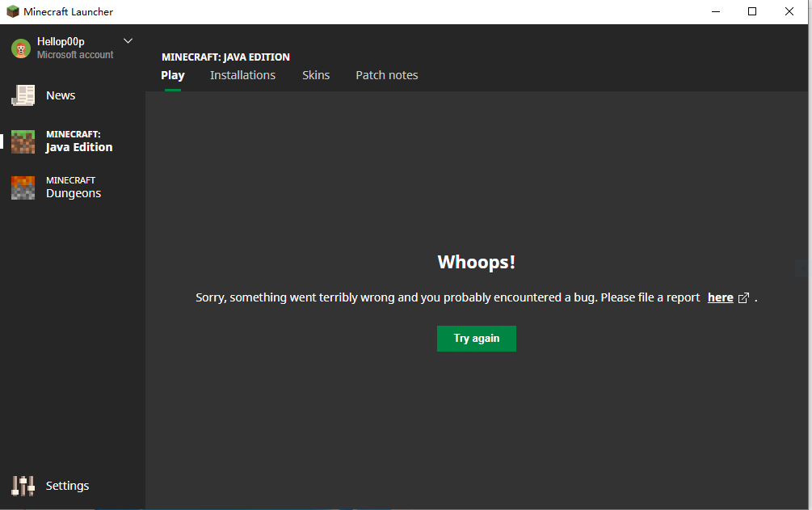Image resolution: width=812 pixels, height=510 pixels.
Task: Click the external link icon beside here
Action: click(x=743, y=298)
